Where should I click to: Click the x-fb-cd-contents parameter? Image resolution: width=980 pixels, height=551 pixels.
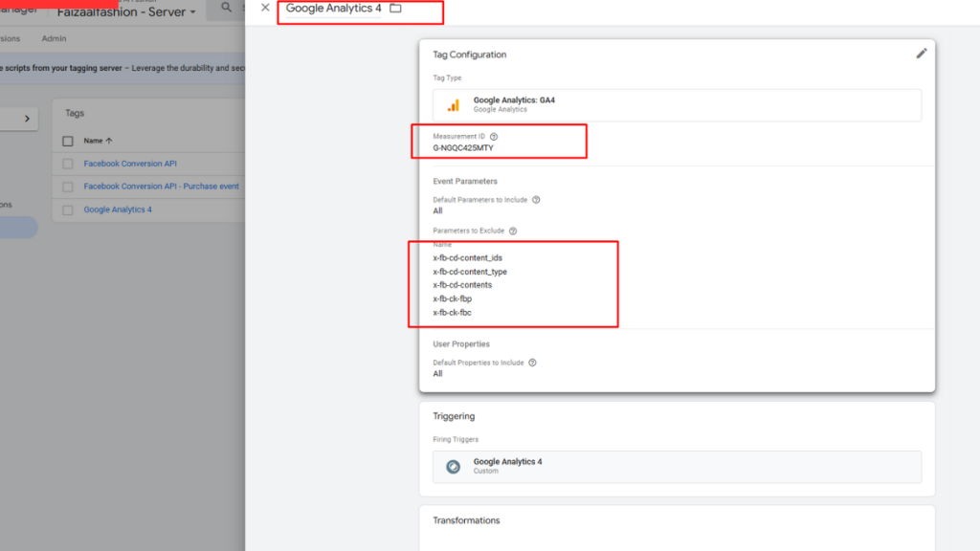[x=462, y=285]
